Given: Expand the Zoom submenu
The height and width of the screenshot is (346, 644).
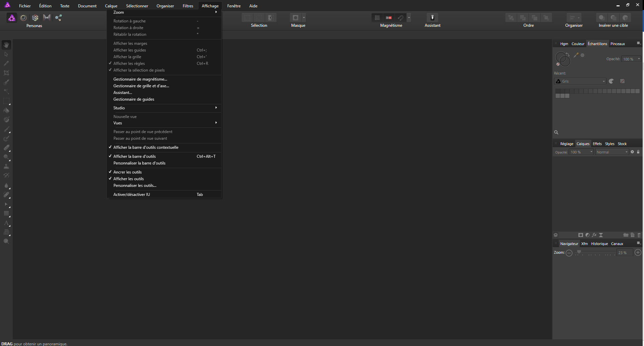Looking at the screenshot, I should coord(164,12).
